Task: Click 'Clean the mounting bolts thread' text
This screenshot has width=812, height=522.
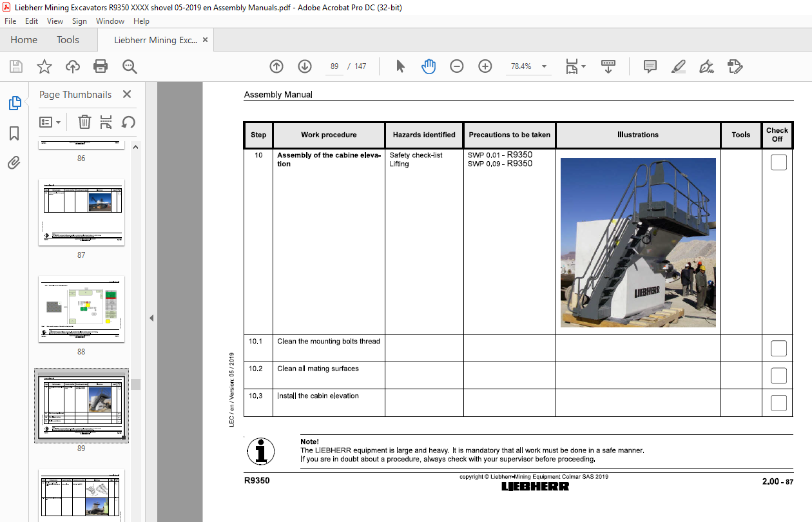Action: [x=329, y=342]
